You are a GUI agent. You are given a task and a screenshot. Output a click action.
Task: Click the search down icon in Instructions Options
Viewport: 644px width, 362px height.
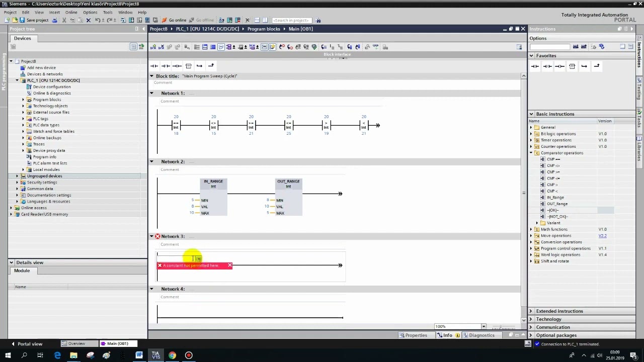coord(576,47)
